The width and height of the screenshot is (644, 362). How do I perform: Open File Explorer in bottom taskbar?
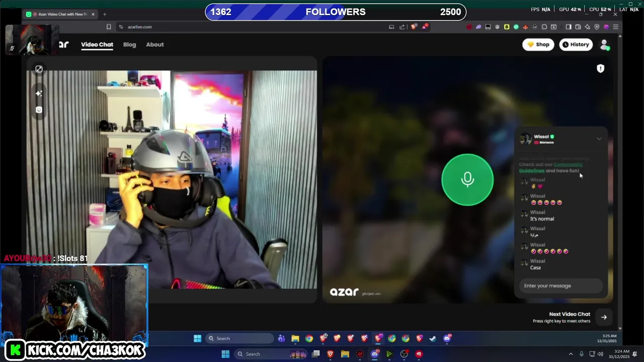coord(345,354)
